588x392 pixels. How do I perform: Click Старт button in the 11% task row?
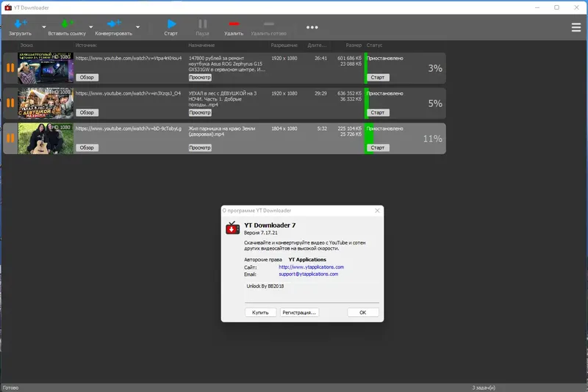(378, 148)
